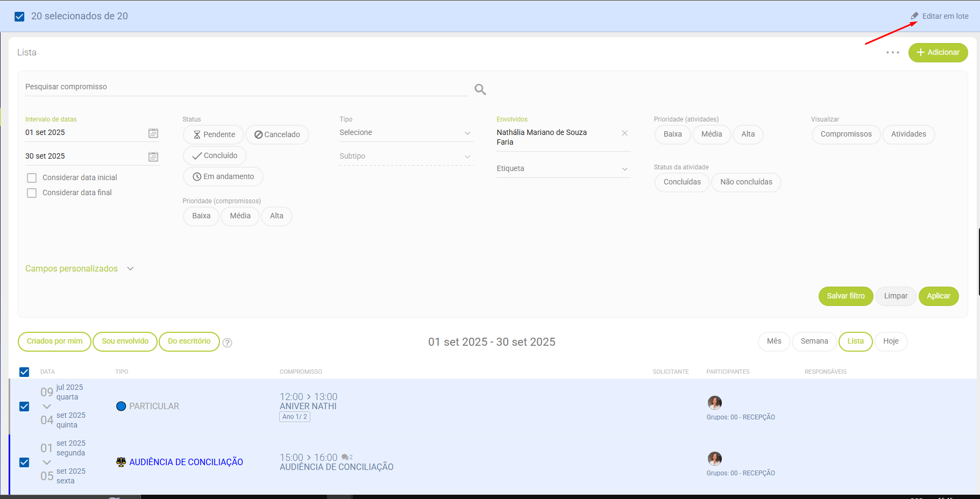This screenshot has width=980, height=499.
Task: Enable Considerar data inicial checkbox
Action: (x=32, y=178)
